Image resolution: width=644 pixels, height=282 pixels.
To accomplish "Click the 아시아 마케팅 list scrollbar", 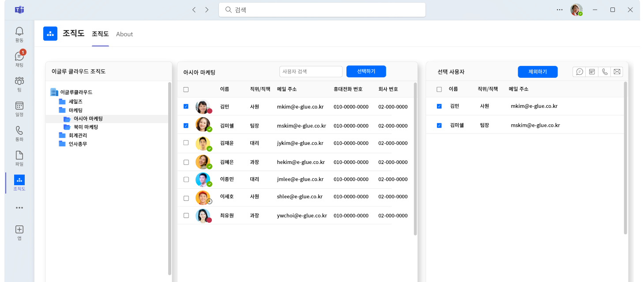I will coord(415,159).
